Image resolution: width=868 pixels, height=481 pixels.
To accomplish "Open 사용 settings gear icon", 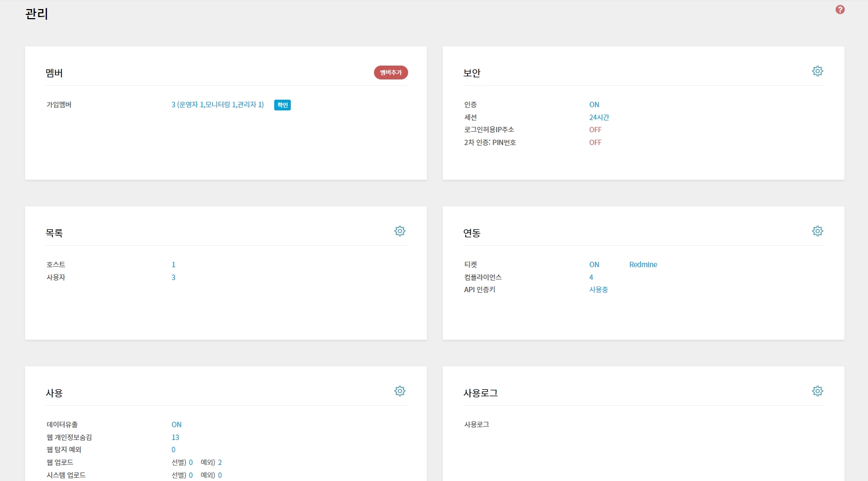I will click(x=400, y=391).
